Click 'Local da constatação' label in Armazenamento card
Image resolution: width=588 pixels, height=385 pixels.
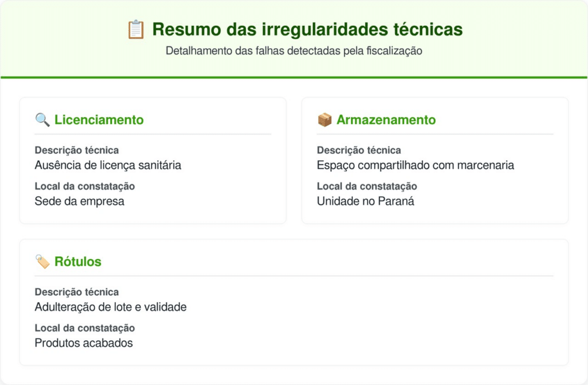(366, 186)
